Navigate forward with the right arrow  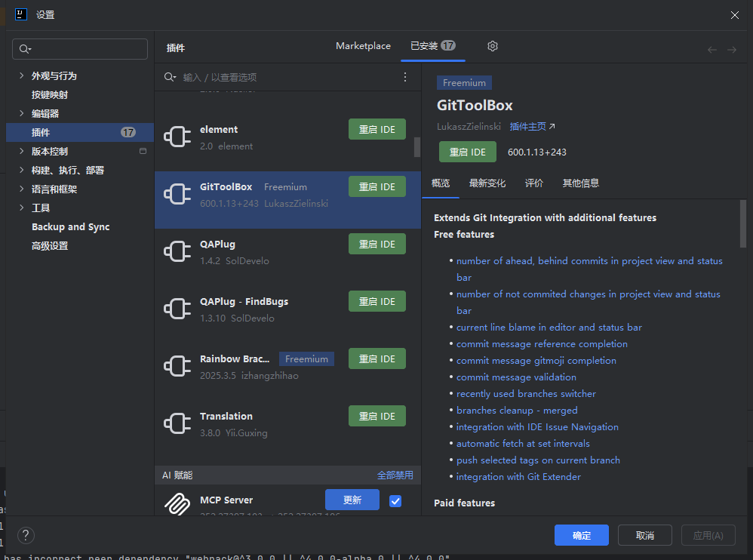point(731,50)
